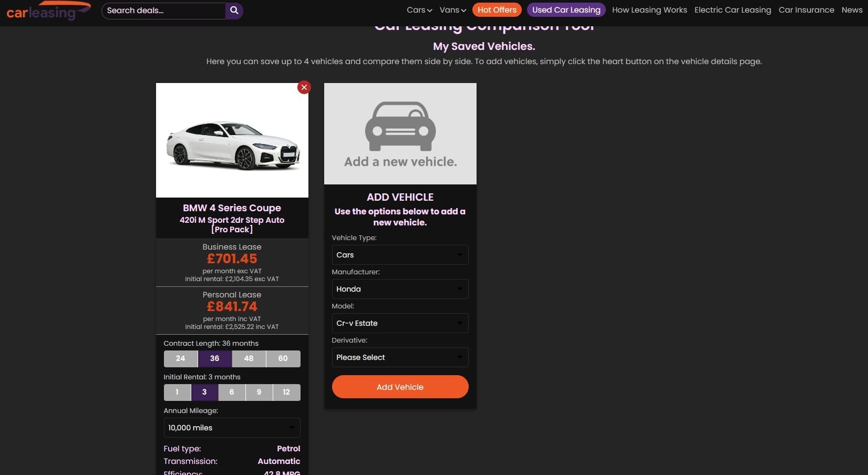This screenshot has height=475, width=868.
Task: Switch to Used Car Leasing
Action: [x=566, y=9]
